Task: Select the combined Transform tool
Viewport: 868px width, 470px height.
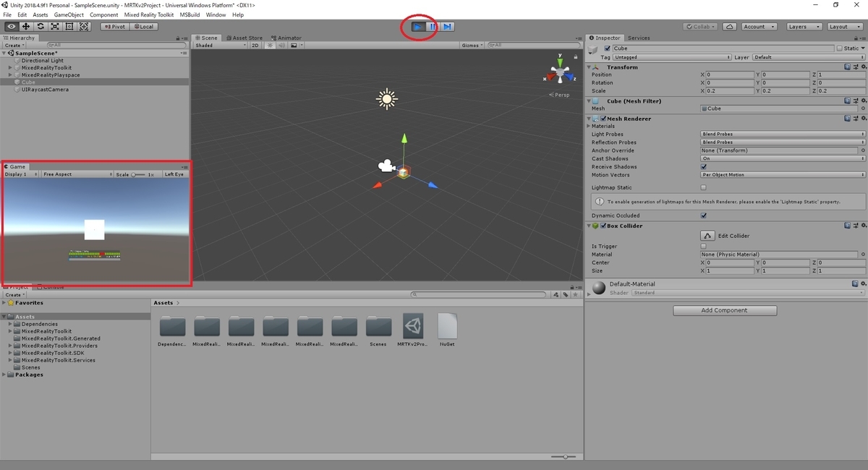Action: [x=84, y=27]
